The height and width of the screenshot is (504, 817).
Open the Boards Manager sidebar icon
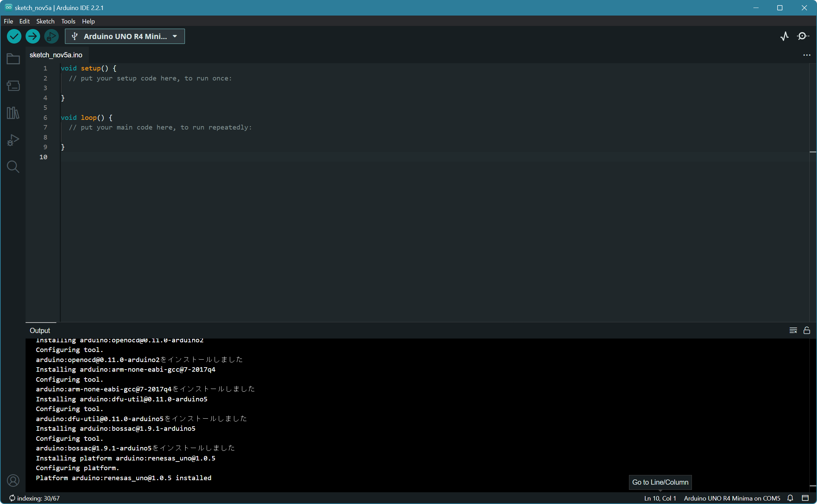point(13,86)
